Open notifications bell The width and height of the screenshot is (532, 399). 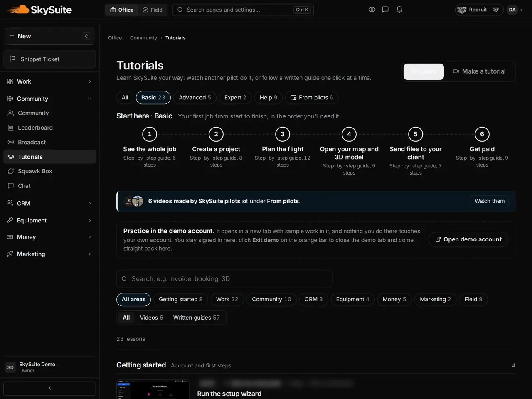pyautogui.click(x=399, y=10)
